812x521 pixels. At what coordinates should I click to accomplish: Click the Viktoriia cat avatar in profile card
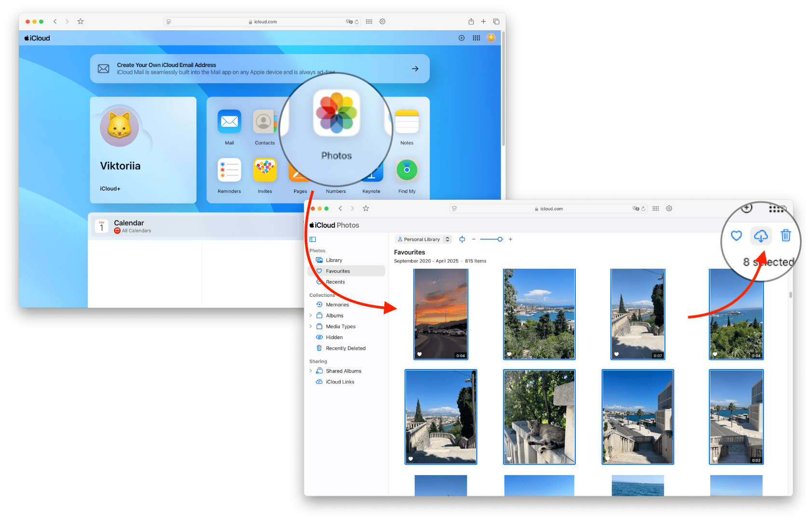[120, 127]
